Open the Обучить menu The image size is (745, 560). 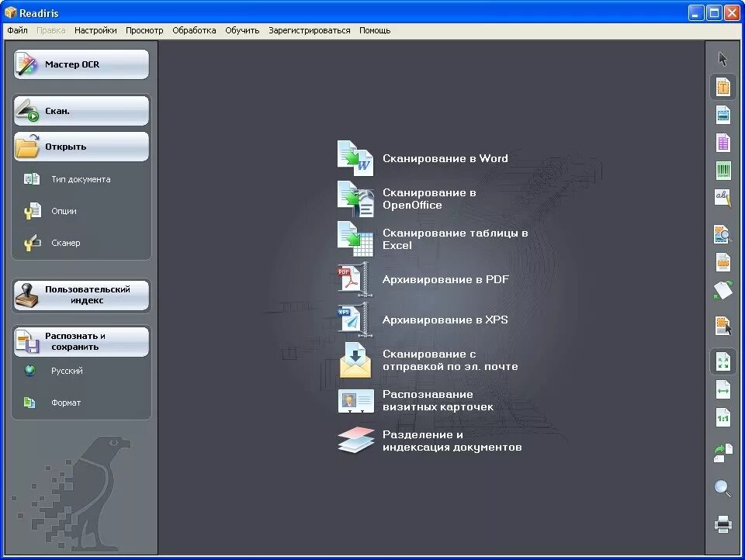coord(242,30)
